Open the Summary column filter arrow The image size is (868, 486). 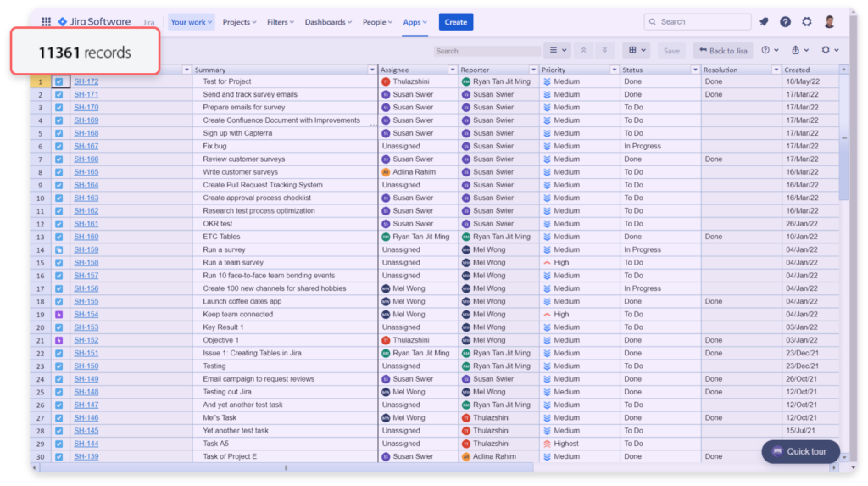coord(372,70)
